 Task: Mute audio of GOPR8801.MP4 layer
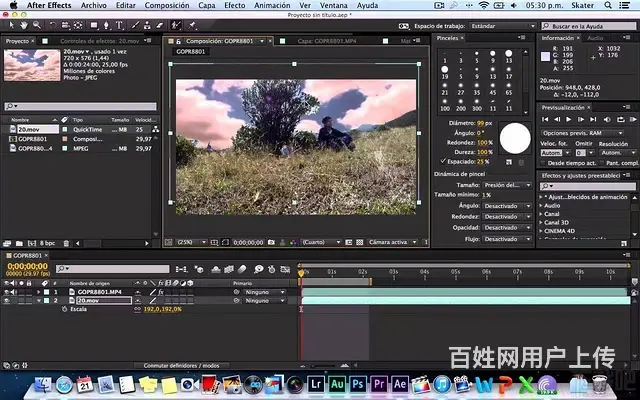(14, 292)
